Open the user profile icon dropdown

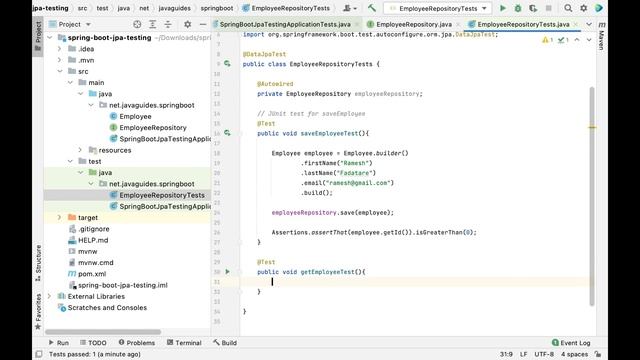pos(350,8)
